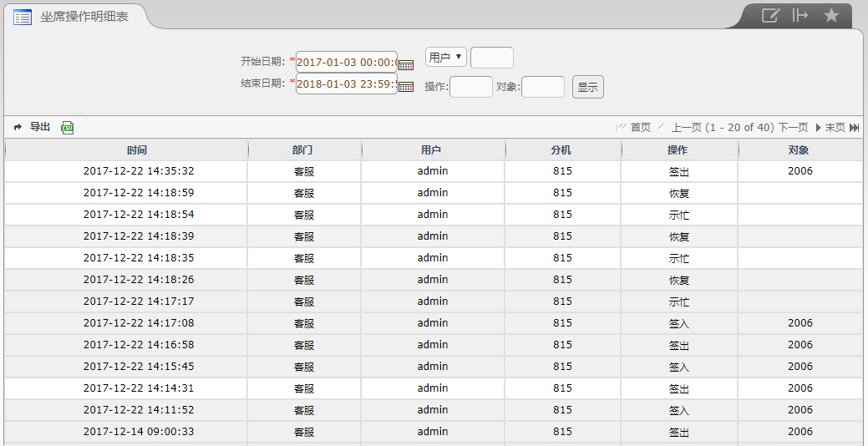
Task: Click the text field beside 用户 dropdown
Action: 492,58
